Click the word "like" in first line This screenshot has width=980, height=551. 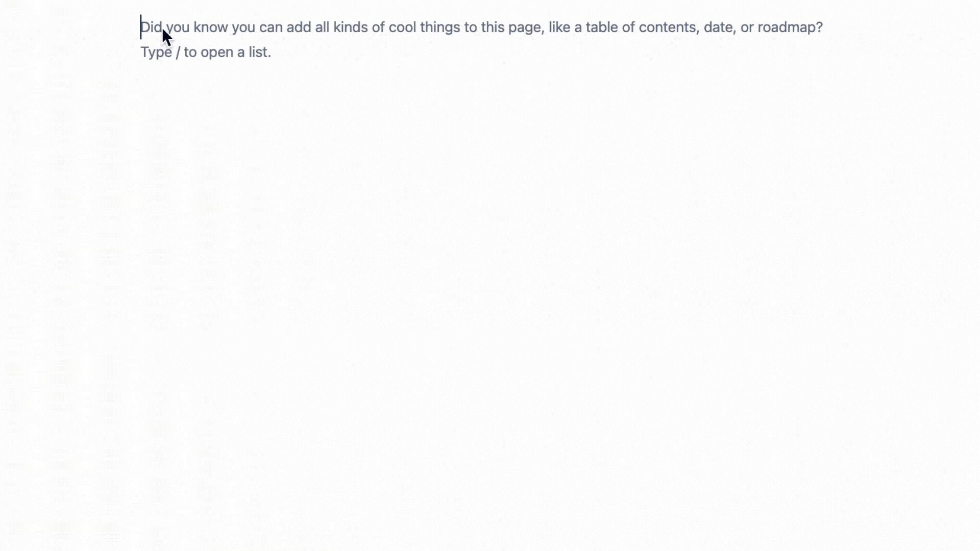pyautogui.click(x=559, y=27)
